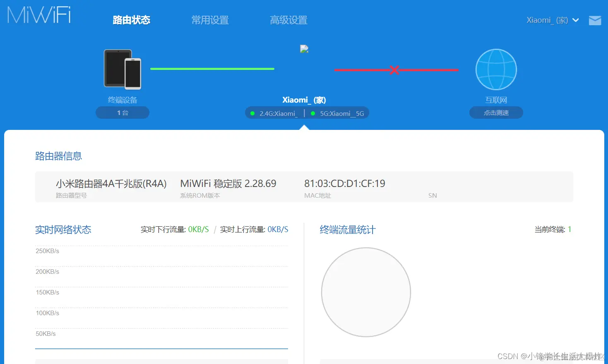608x364 pixels.
Task: Switch to 路由状态 tab
Action: coord(131,20)
